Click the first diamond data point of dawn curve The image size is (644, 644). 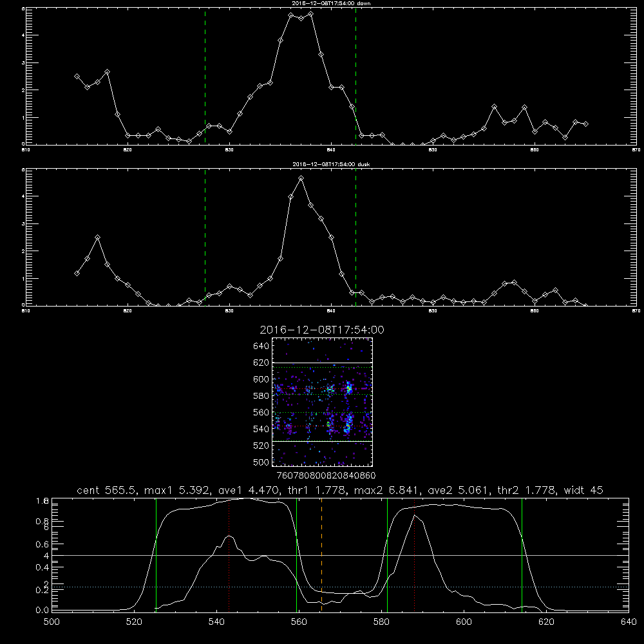click(77, 77)
